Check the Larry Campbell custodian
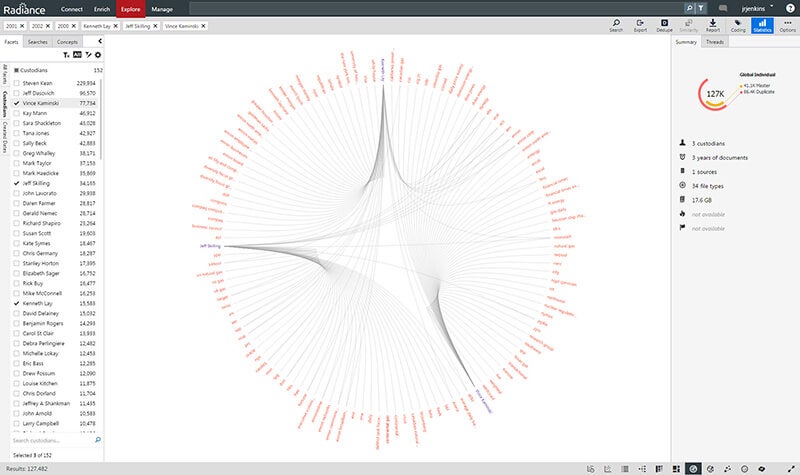 point(16,423)
